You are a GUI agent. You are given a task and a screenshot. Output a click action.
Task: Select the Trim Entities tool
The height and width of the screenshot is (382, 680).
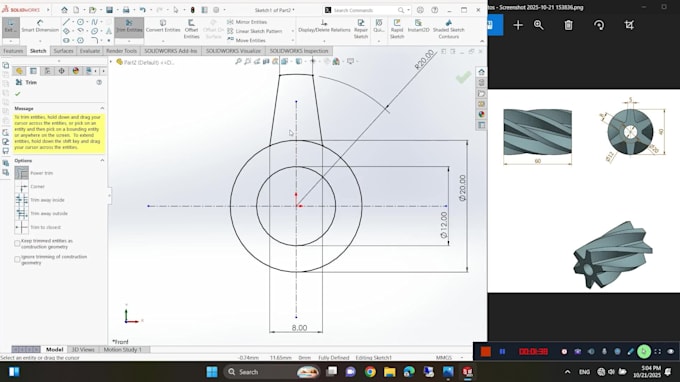(129, 26)
